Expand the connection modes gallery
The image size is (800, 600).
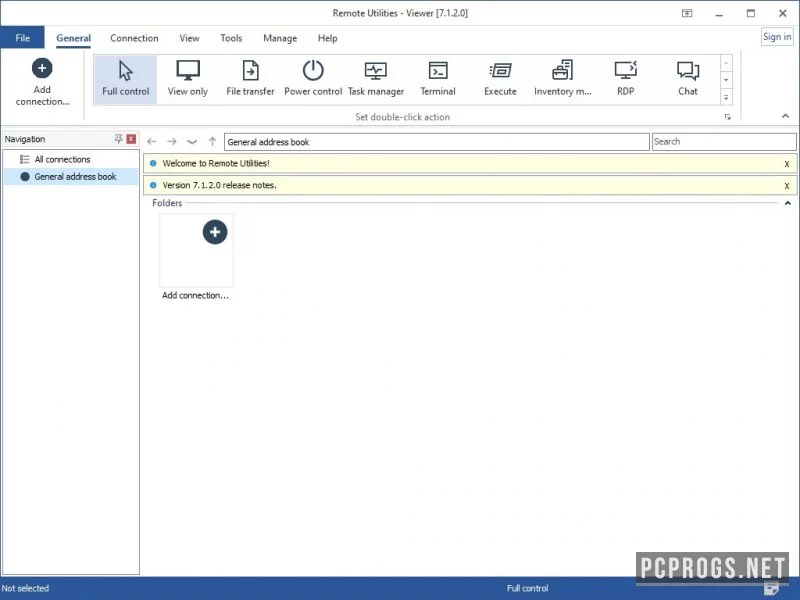click(726, 97)
